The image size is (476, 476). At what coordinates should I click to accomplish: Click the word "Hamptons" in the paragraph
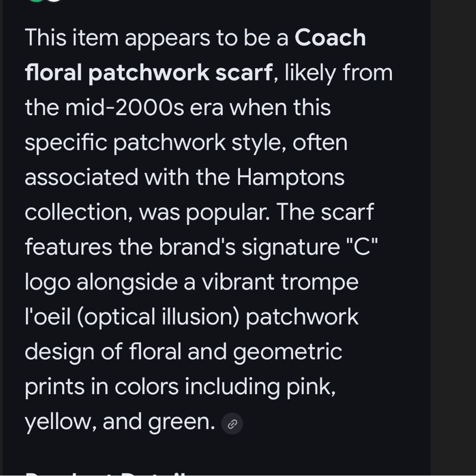tap(290, 178)
